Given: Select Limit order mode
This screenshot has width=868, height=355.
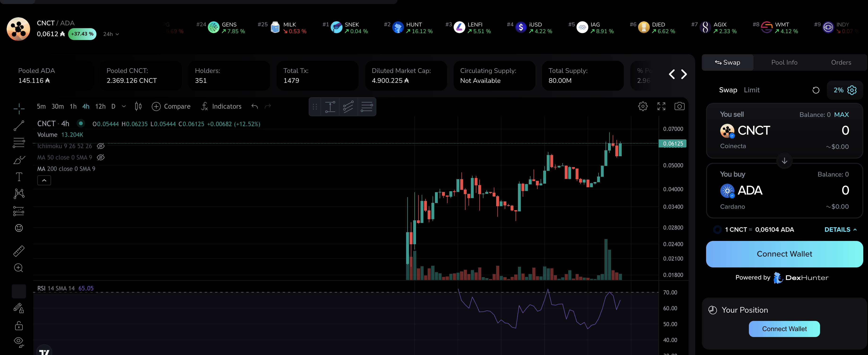Looking at the screenshot, I should tap(752, 90).
